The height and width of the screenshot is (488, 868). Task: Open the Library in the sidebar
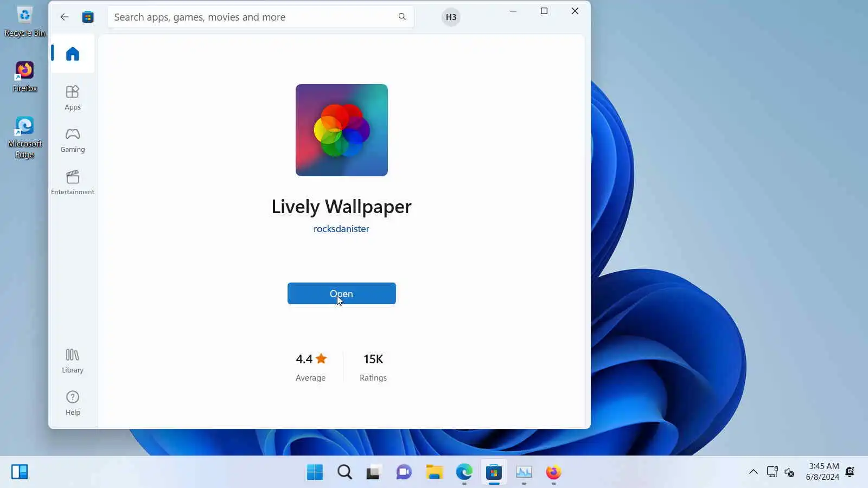(x=73, y=361)
